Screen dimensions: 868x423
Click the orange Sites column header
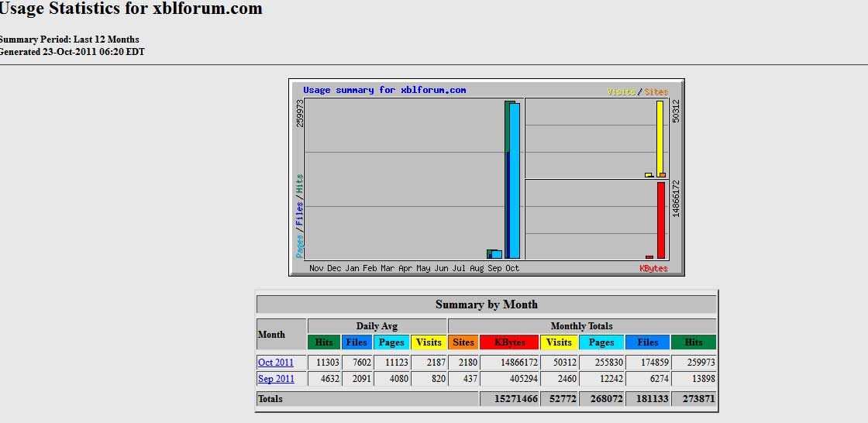pyautogui.click(x=463, y=342)
